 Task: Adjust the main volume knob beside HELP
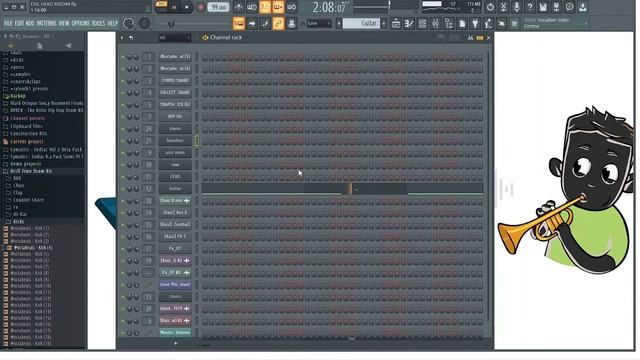[129, 24]
